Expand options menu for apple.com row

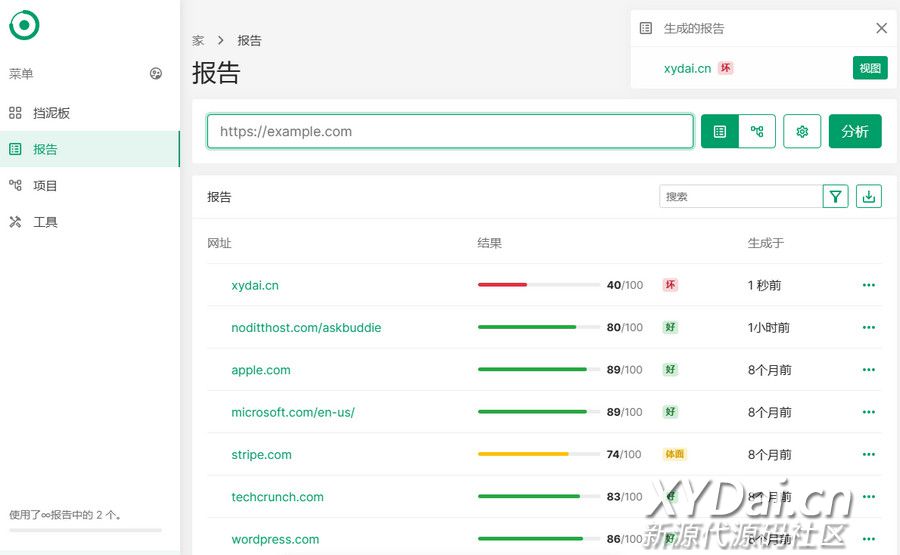point(868,370)
